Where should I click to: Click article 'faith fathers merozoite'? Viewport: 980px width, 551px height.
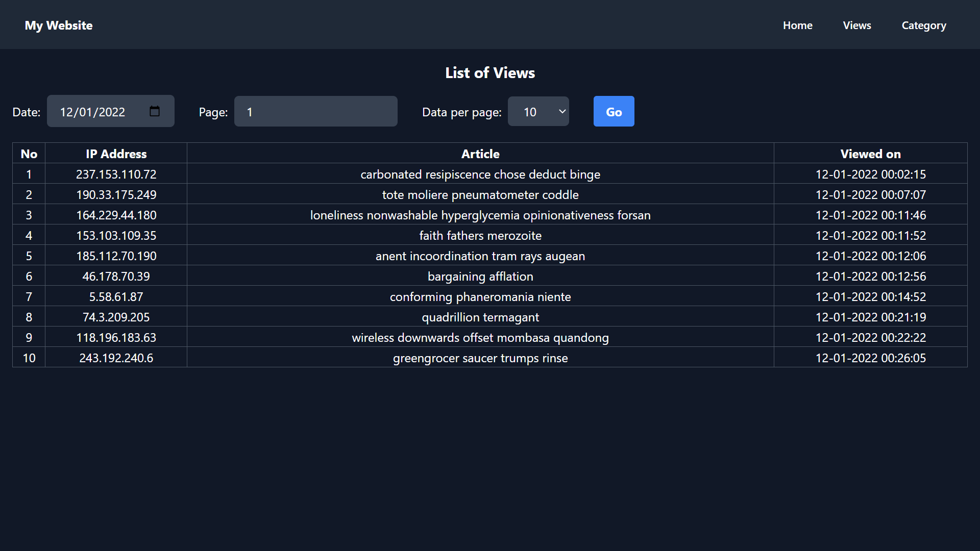[x=480, y=235]
